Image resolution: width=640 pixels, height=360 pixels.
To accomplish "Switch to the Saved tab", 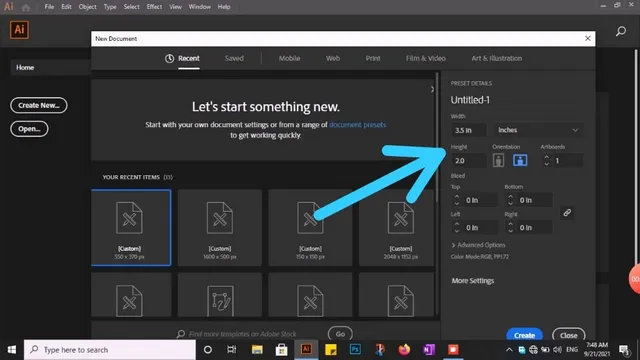I will pyautogui.click(x=234, y=58).
